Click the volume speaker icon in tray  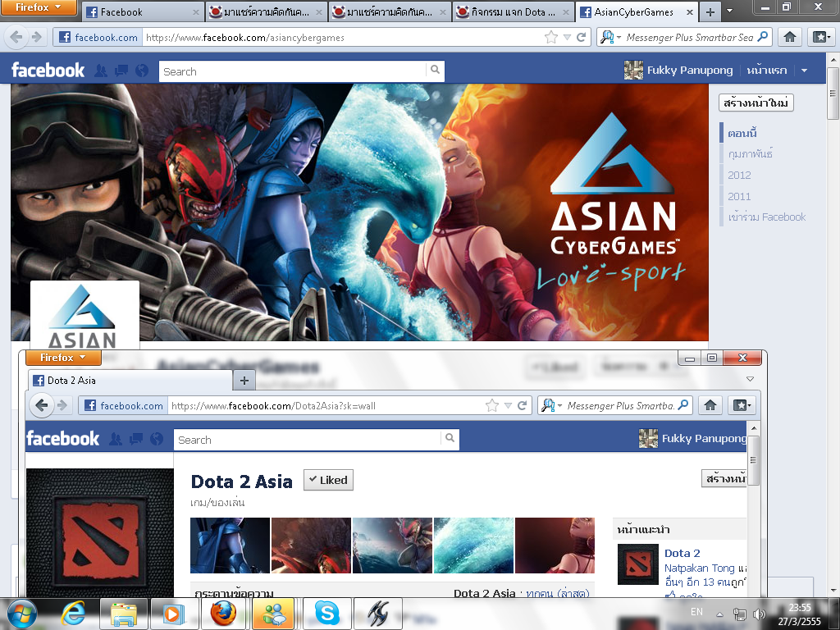point(759,614)
